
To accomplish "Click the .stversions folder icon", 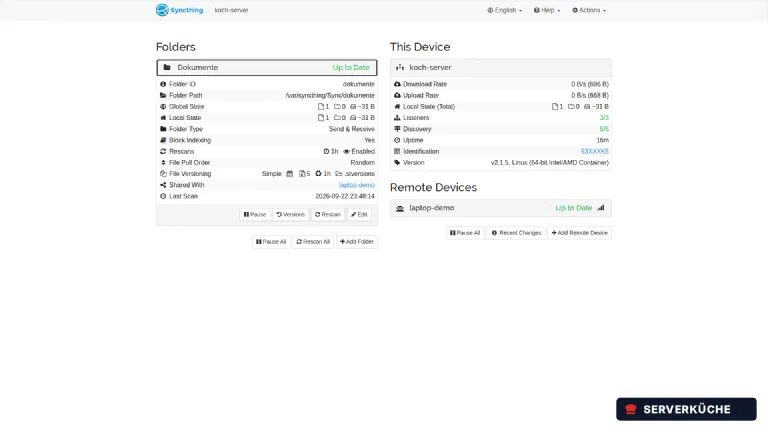I will click(338, 174).
